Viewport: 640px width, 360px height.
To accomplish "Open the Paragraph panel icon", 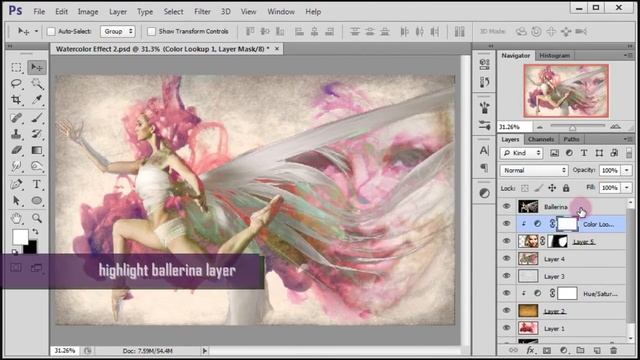I will (484, 167).
